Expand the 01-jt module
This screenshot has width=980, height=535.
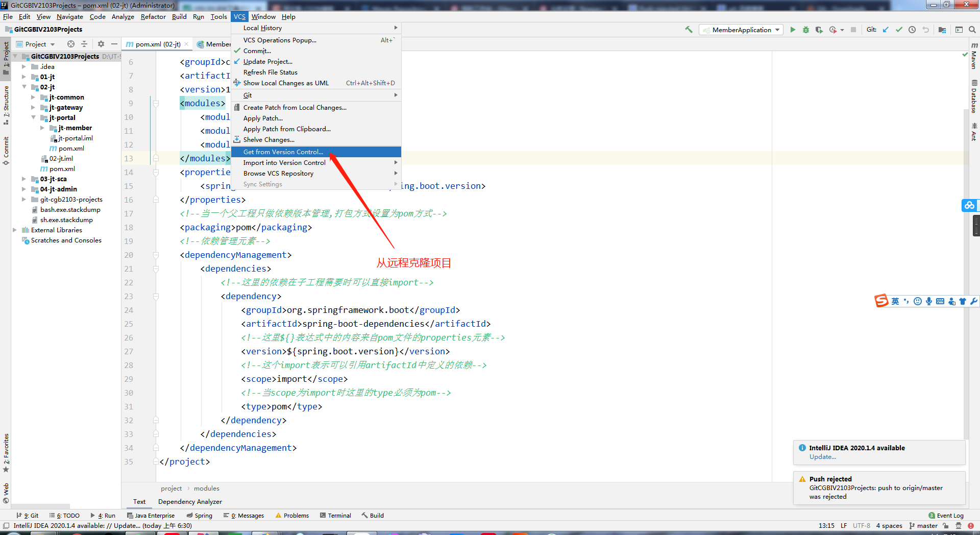[x=23, y=77]
